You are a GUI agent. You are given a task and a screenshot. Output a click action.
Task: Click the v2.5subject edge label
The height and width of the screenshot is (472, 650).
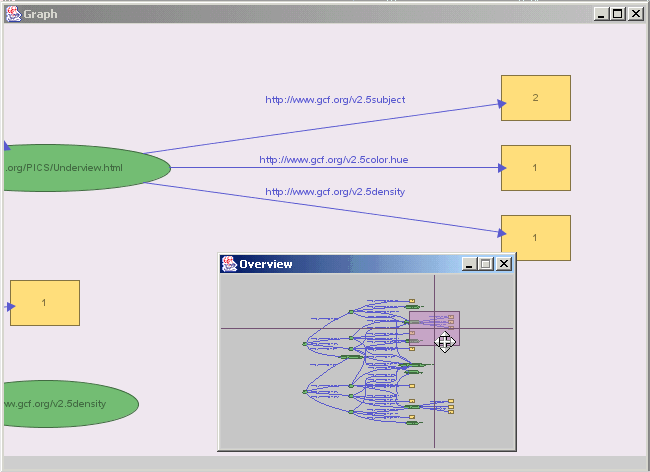point(335,100)
